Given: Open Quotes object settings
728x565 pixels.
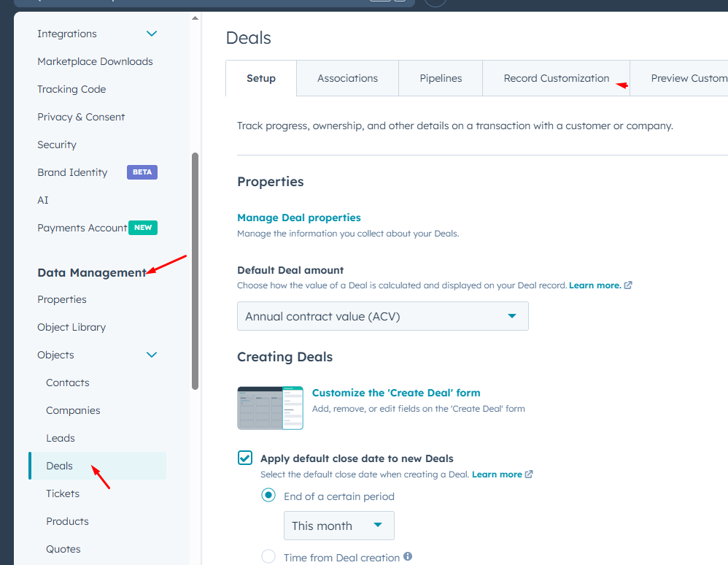Looking at the screenshot, I should (x=63, y=549).
